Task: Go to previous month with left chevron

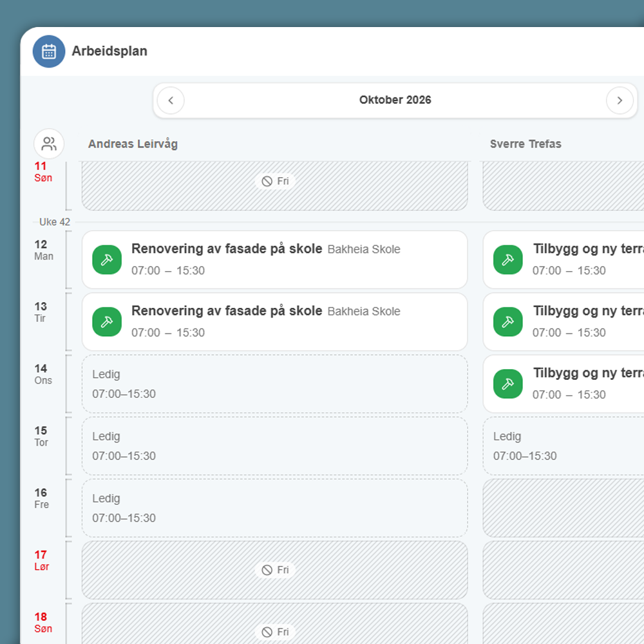Action: point(171,100)
